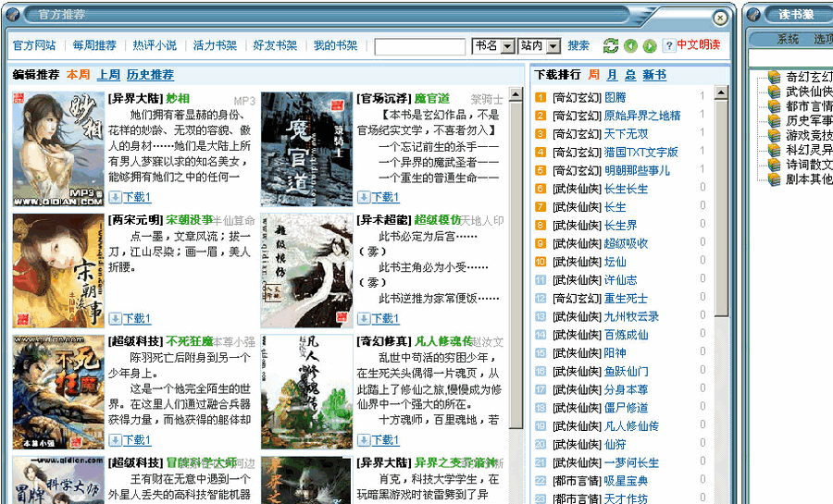This screenshot has width=833, height=504.
Task: Click 妙相 book cover thumbnail
Action: click(58, 149)
